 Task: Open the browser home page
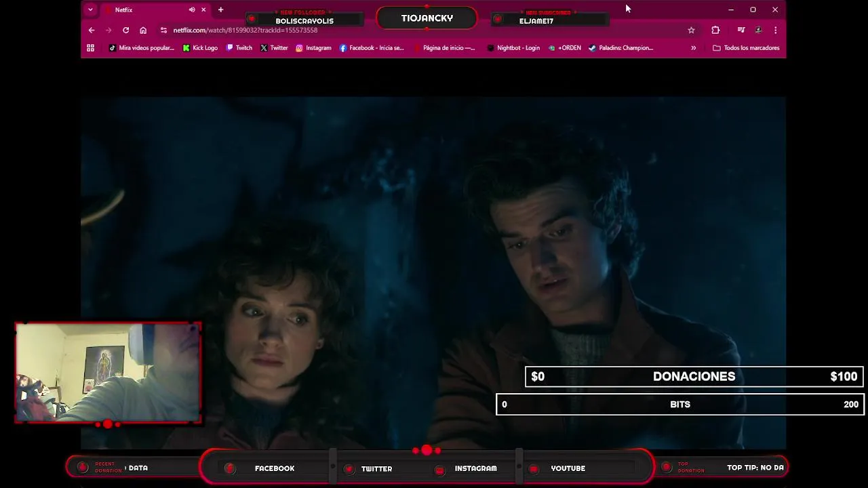coord(143,30)
